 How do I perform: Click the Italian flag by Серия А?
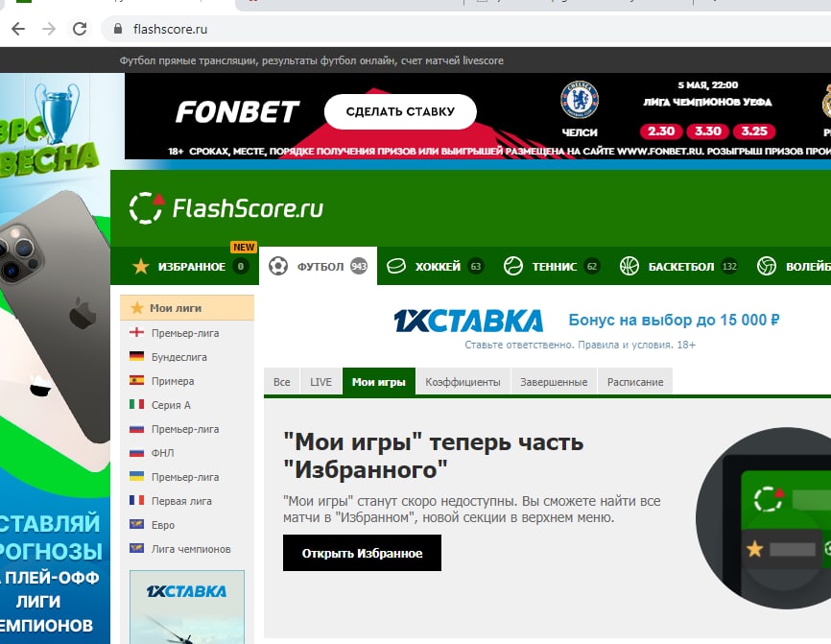136,404
